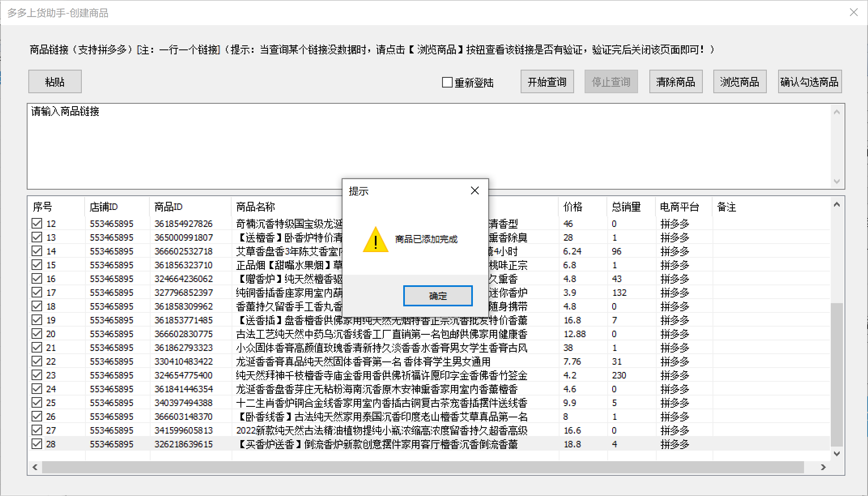Viewport: 868px width, 496px height.
Task: Click the 开始查询 button
Action: (x=547, y=82)
